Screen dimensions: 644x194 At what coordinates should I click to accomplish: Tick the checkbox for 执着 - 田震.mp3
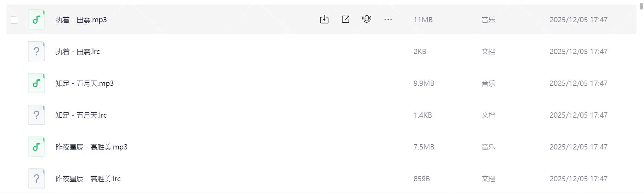click(15, 20)
